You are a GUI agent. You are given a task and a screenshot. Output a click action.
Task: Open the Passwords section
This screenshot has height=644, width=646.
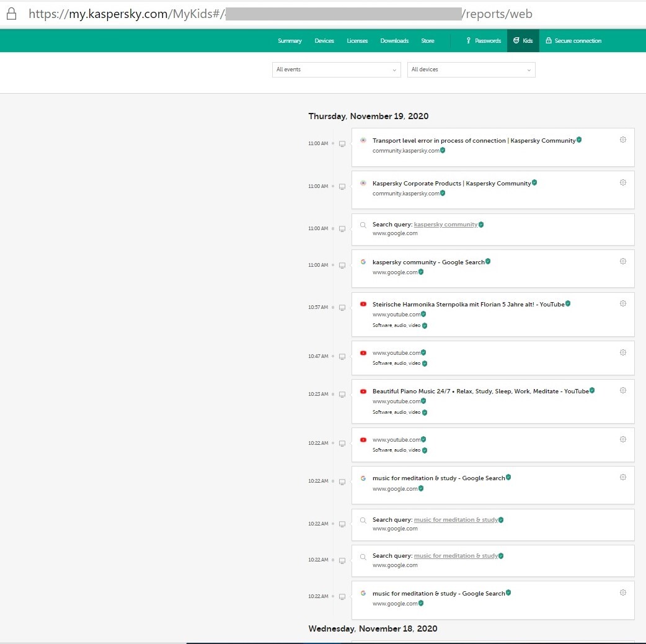pyautogui.click(x=484, y=41)
